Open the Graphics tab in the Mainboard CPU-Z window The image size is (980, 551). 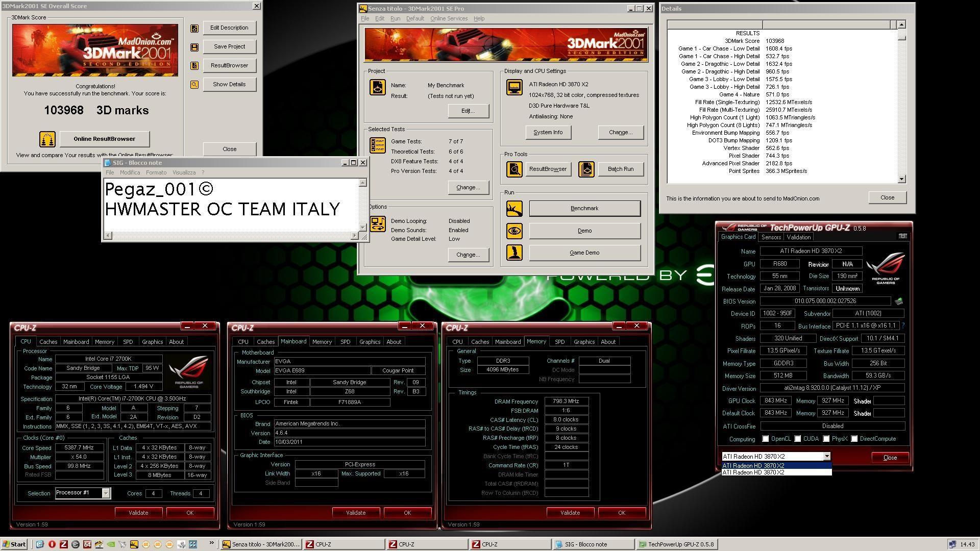370,342
